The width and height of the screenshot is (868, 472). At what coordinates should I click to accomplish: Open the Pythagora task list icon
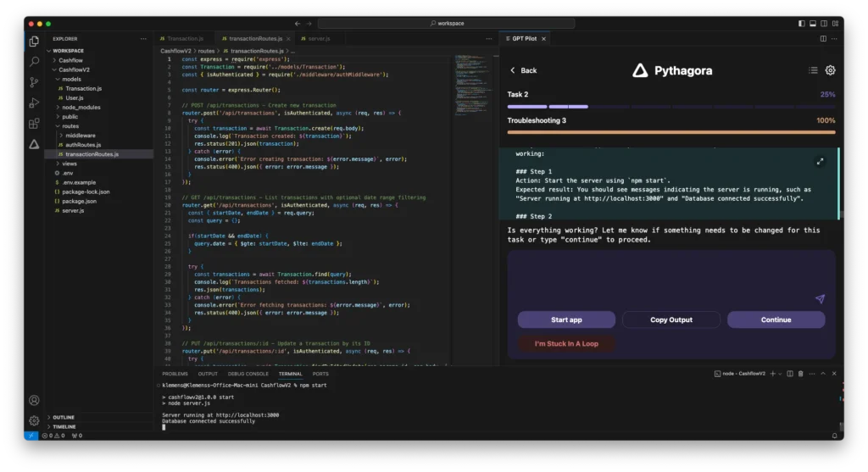(x=813, y=70)
